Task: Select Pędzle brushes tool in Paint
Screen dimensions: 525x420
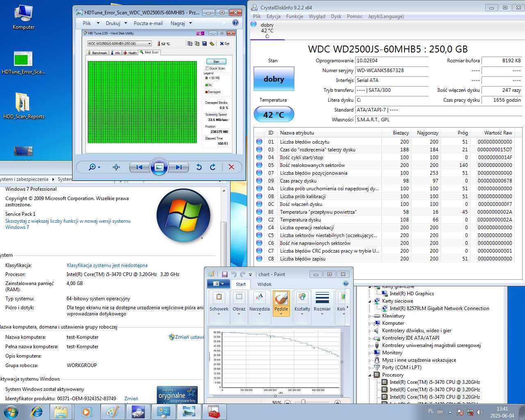Action: 281,304
